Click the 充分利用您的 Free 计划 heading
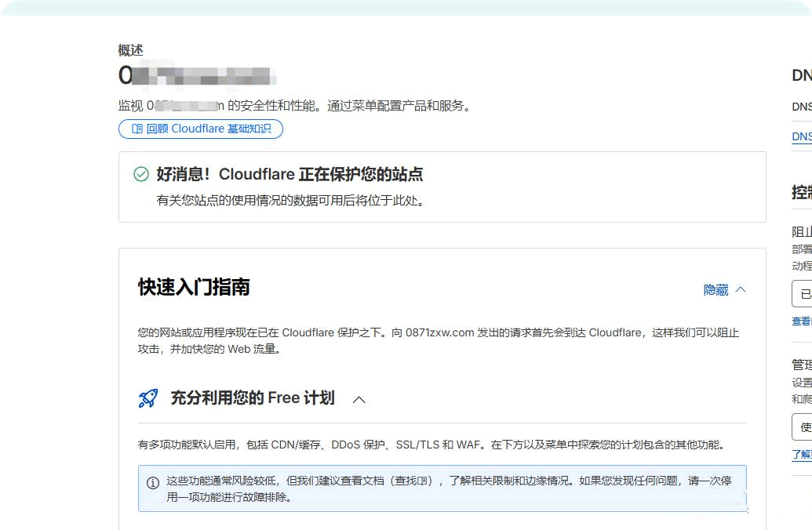 point(253,398)
